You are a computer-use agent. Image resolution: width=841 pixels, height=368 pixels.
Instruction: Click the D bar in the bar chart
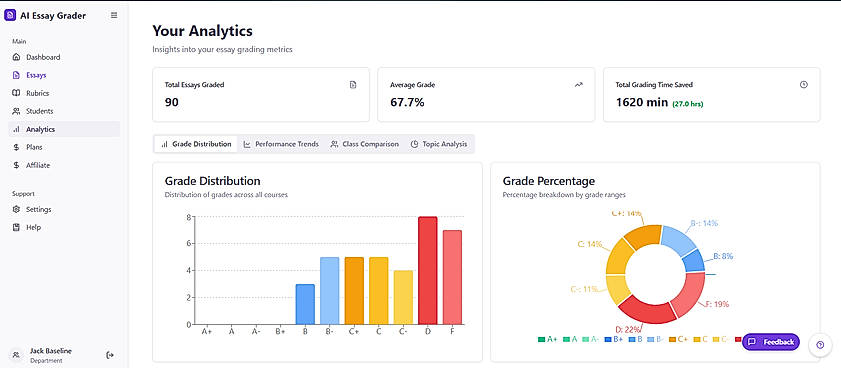pyautogui.click(x=427, y=270)
